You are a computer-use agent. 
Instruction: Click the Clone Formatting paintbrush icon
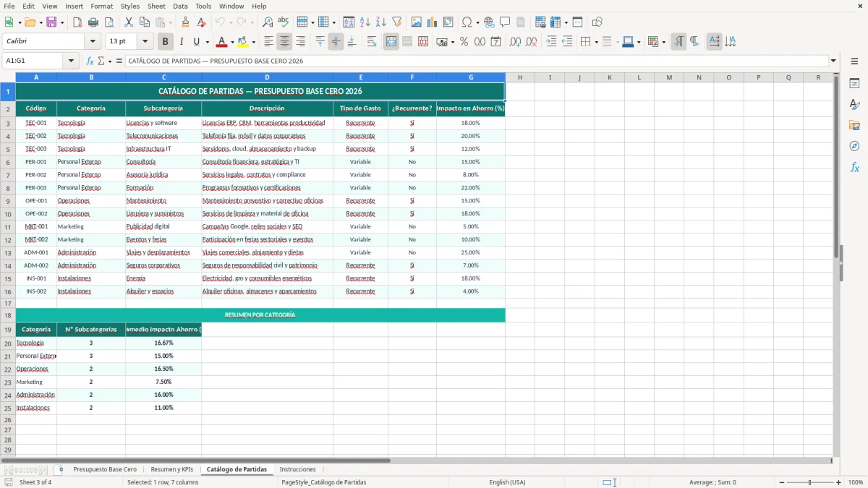click(x=186, y=22)
